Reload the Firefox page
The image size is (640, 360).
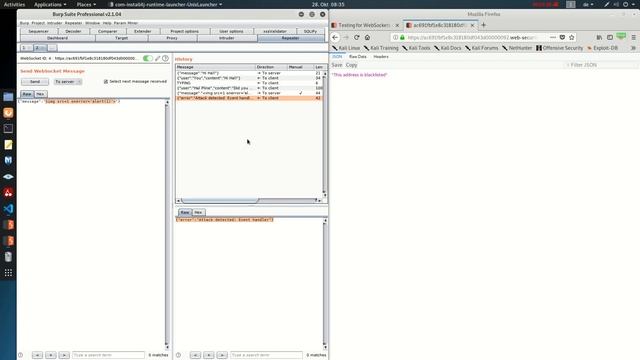click(356, 37)
